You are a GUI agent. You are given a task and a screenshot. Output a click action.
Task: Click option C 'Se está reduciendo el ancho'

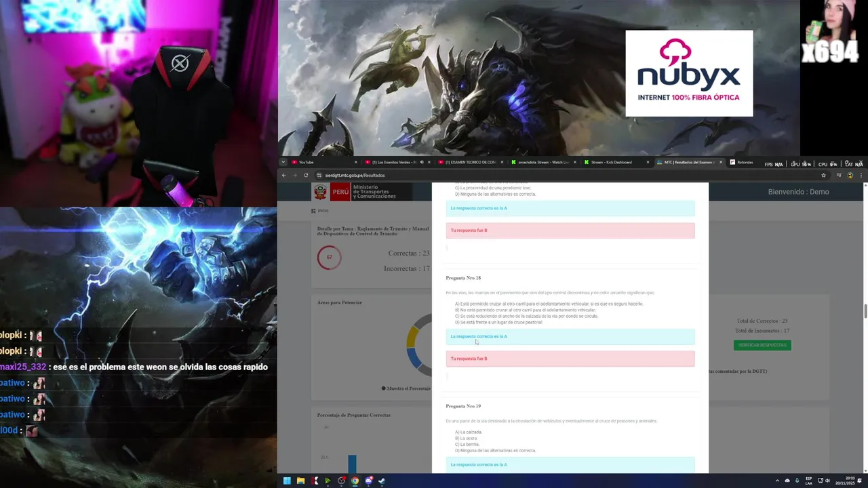pos(526,316)
